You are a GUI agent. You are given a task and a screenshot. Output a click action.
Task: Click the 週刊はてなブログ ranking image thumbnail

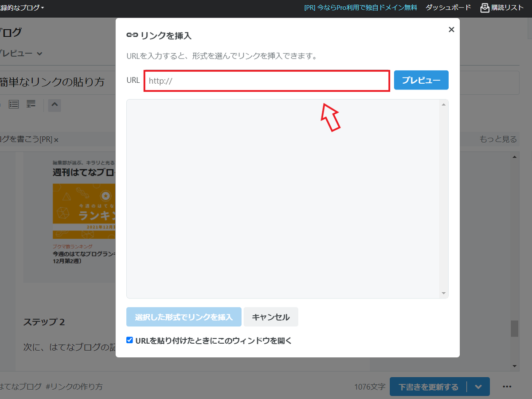pyautogui.click(x=84, y=211)
